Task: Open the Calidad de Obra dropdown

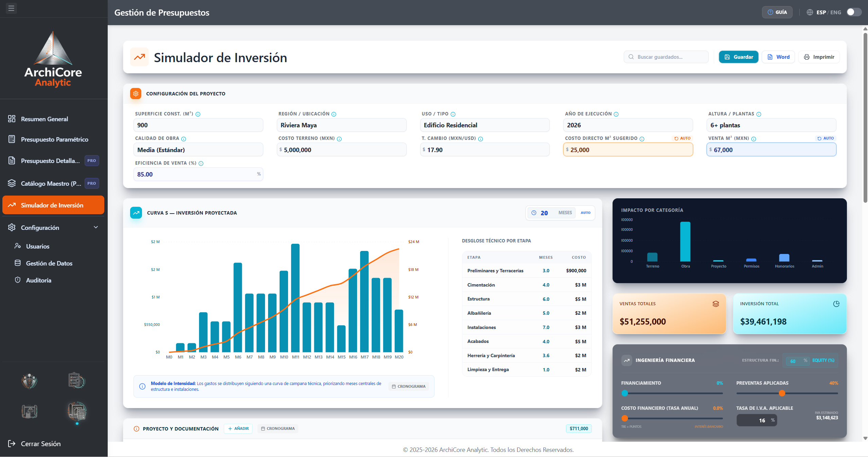Action: tap(198, 150)
